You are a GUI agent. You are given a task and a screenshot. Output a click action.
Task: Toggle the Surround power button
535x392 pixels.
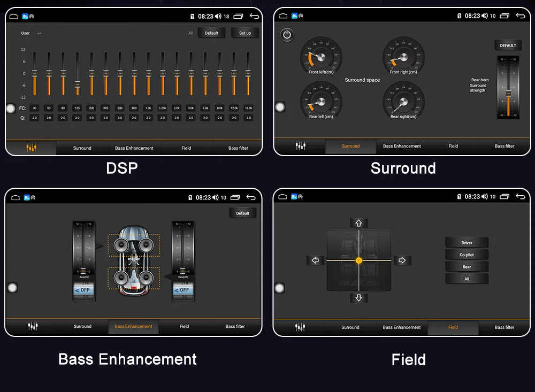point(287,35)
